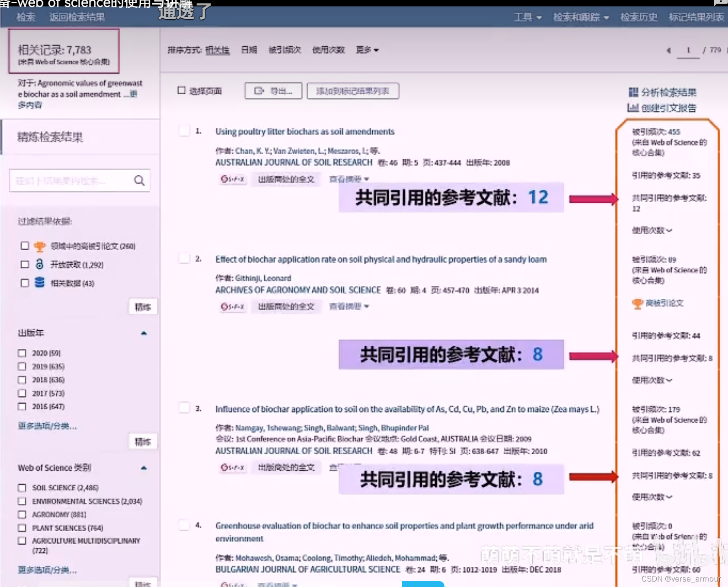
Task: Open the Search menu item
Action: (26, 17)
